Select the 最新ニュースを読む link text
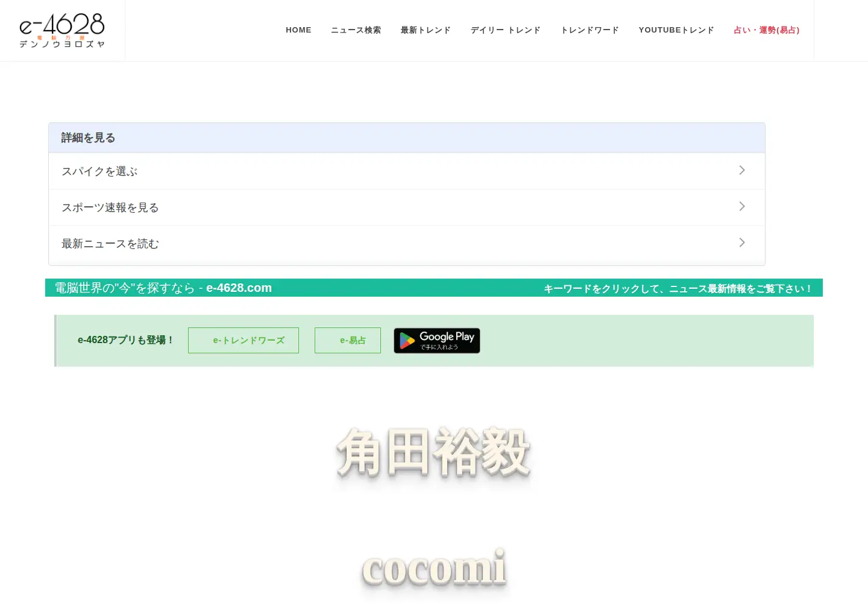 click(110, 244)
